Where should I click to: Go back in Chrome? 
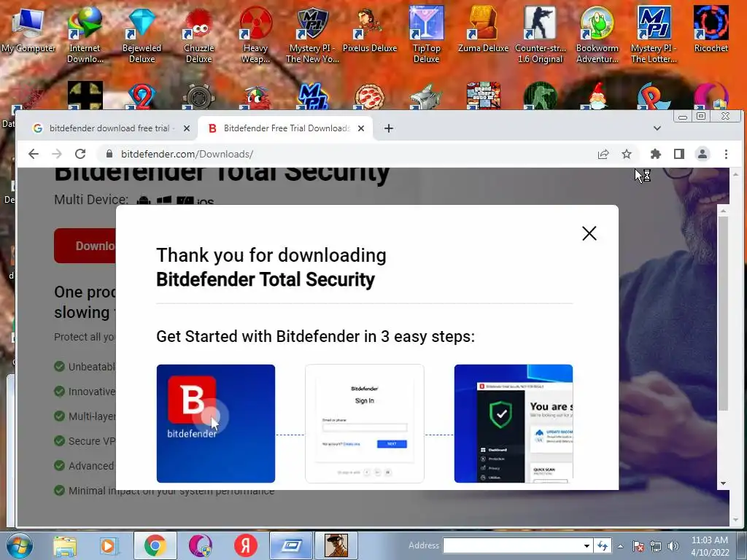click(34, 154)
